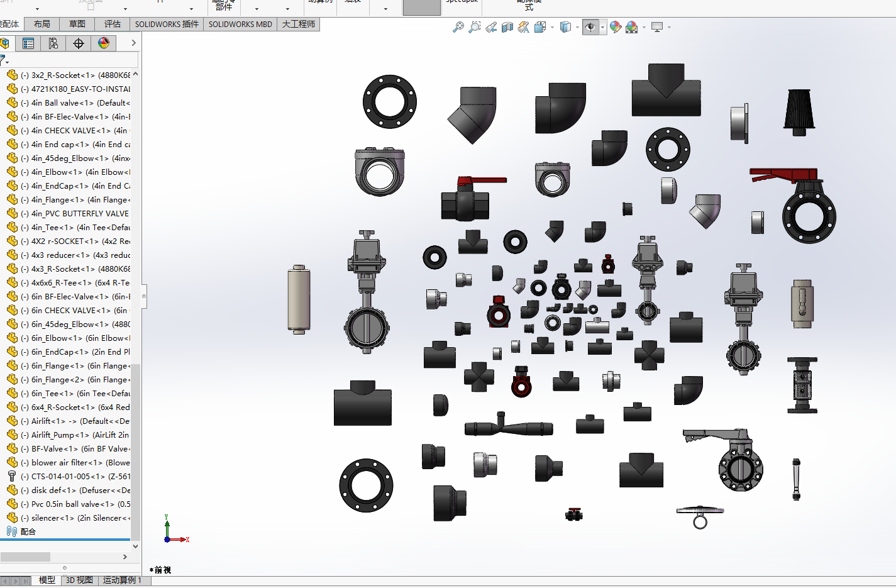Open Dynamic Annotation Views icon
The height and width of the screenshot is (588, 896).
(523, 27)
